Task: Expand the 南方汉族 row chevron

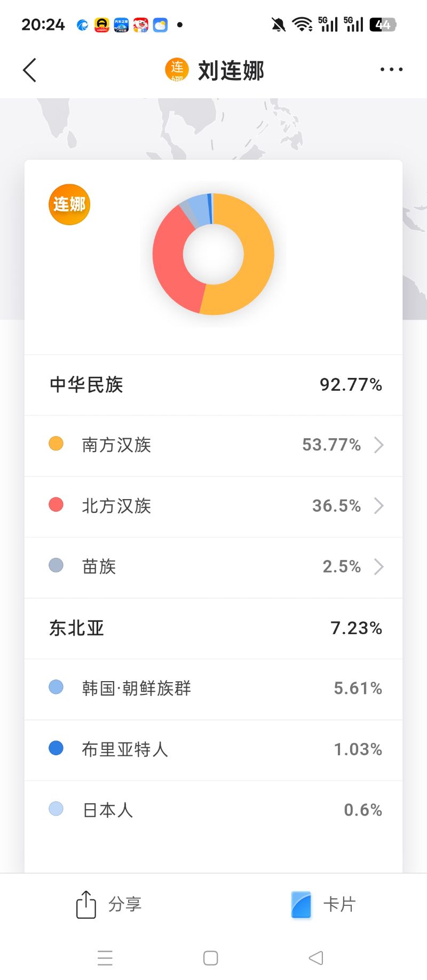Action: point(379,445)
